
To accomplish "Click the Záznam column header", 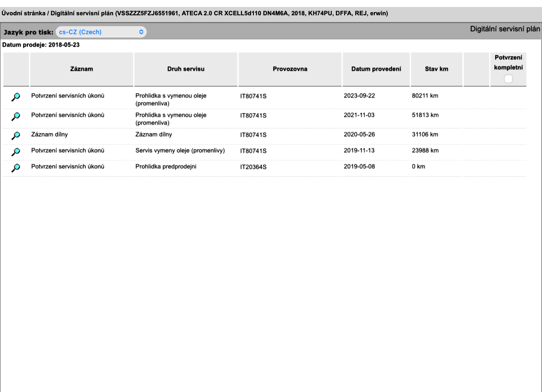I will coord(82,69).
